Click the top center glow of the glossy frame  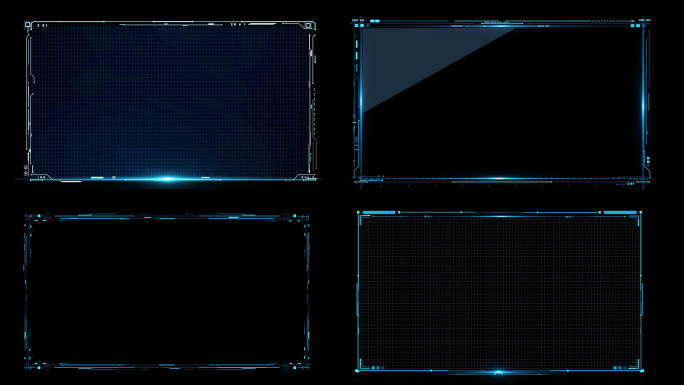pyautogui.click(x=499, y=26)
